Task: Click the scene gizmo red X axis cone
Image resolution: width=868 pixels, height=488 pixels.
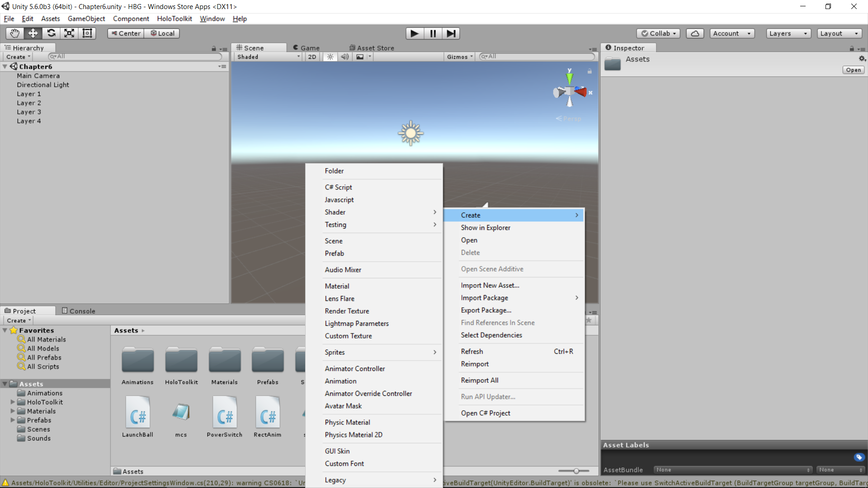Action: [x=581, y=92]
